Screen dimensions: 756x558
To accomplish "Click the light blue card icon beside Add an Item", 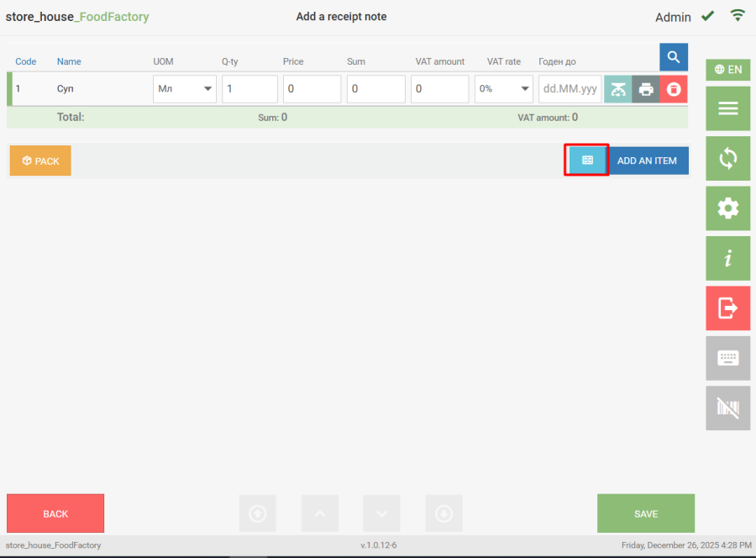I will pos(587,160).
